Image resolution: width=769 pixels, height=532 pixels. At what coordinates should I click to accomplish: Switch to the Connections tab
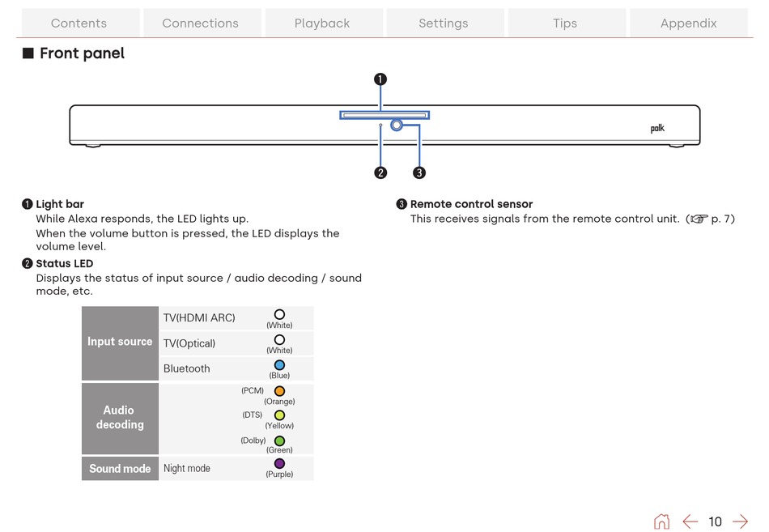click(x=200, y=23)
